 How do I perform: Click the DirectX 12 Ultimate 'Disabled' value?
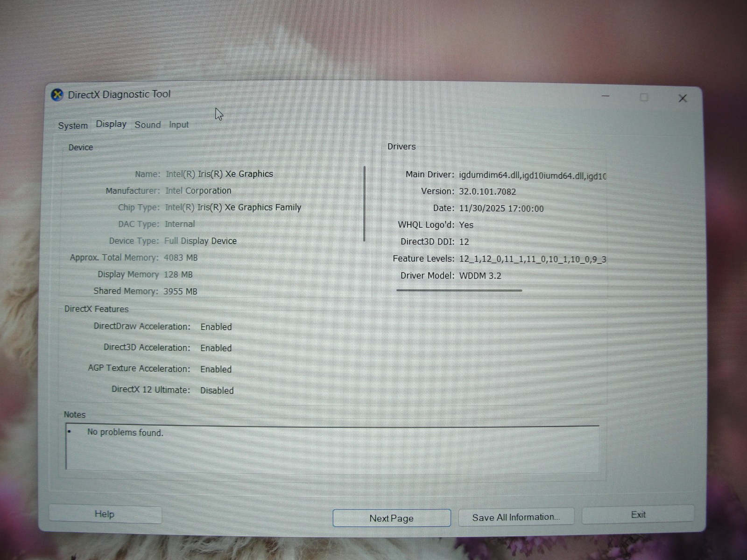(x=217, y=391)
